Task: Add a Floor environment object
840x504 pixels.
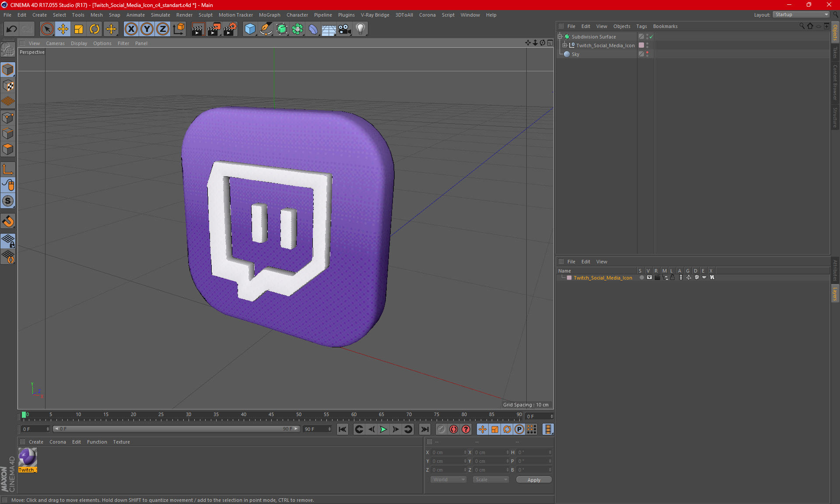Action: pyautogui.click(x=329, y=29)
